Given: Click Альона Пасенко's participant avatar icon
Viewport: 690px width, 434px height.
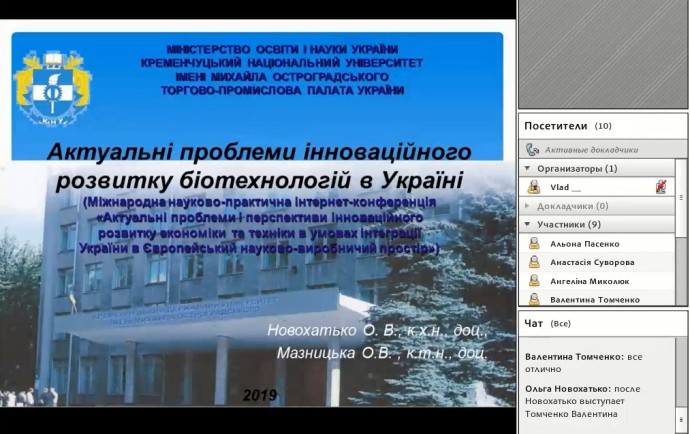Looking at the screenshot, I should [x=534, y=243].
